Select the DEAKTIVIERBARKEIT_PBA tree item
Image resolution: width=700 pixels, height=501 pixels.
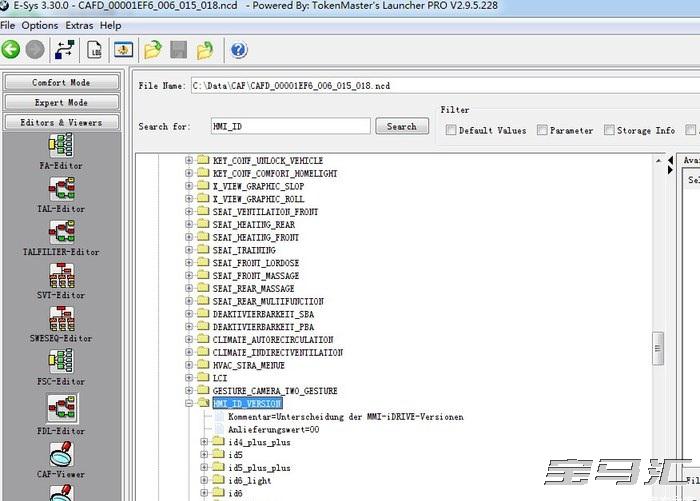tap(263, 327)
